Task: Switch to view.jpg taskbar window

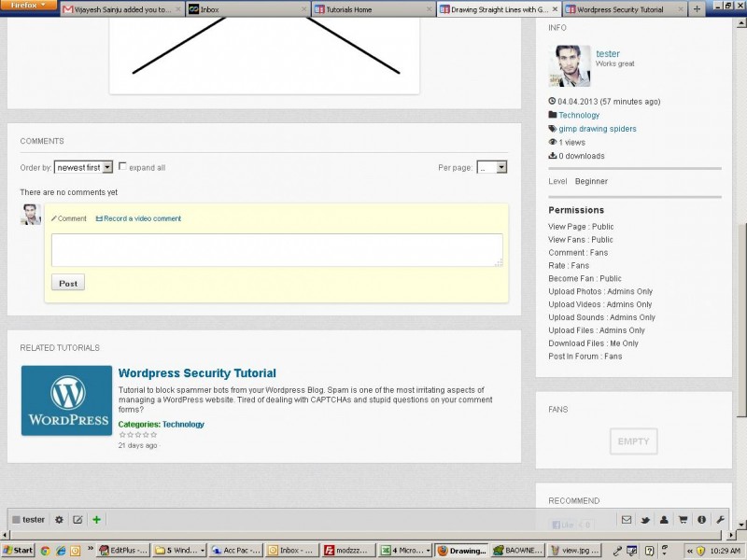Action: 574,551
